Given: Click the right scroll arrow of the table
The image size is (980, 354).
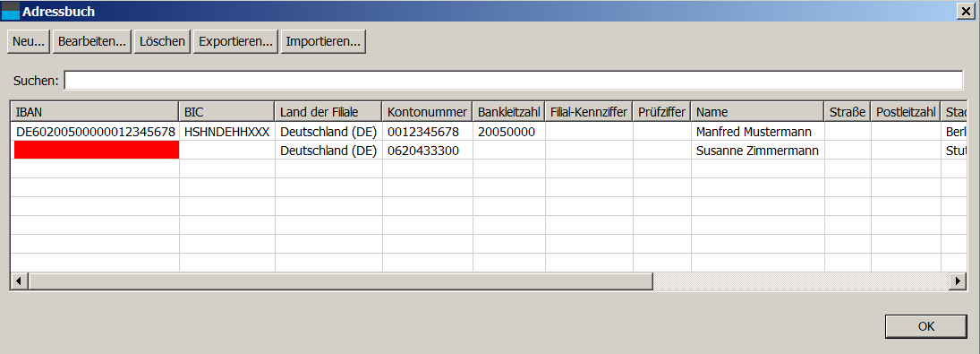Looking at the screenshot, I should point(958,281).
